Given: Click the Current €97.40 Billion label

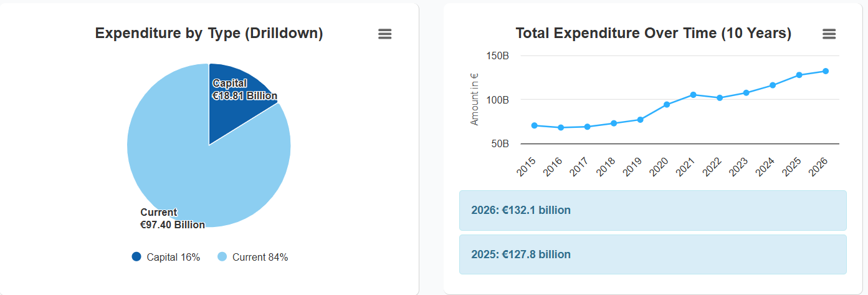Looking at the screenshot, I should [173, 219].
